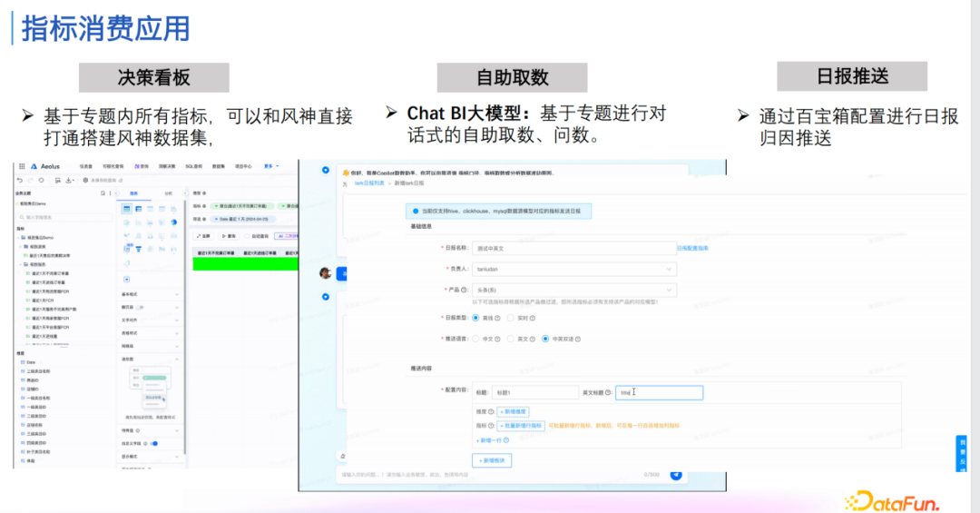Open the SQL查询 menu in Aeolus
This screenshot has height=513, width=980.
click(193, 166)
